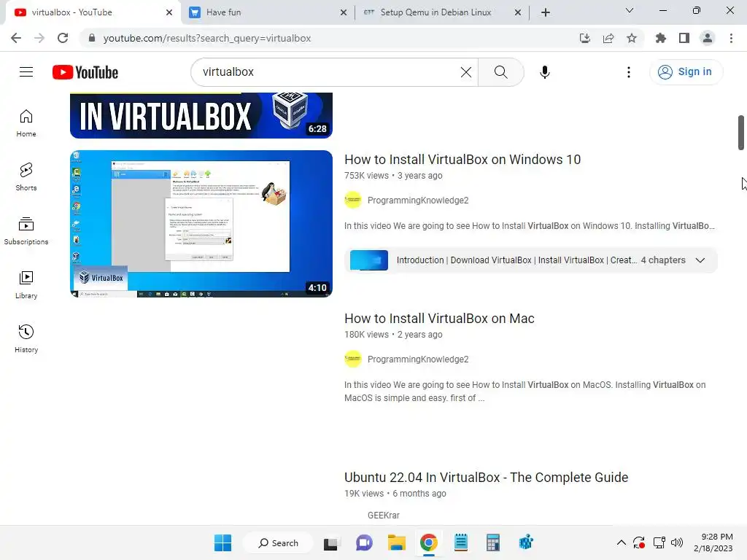Click the Calculator taskbar icon

pos(492,542)
